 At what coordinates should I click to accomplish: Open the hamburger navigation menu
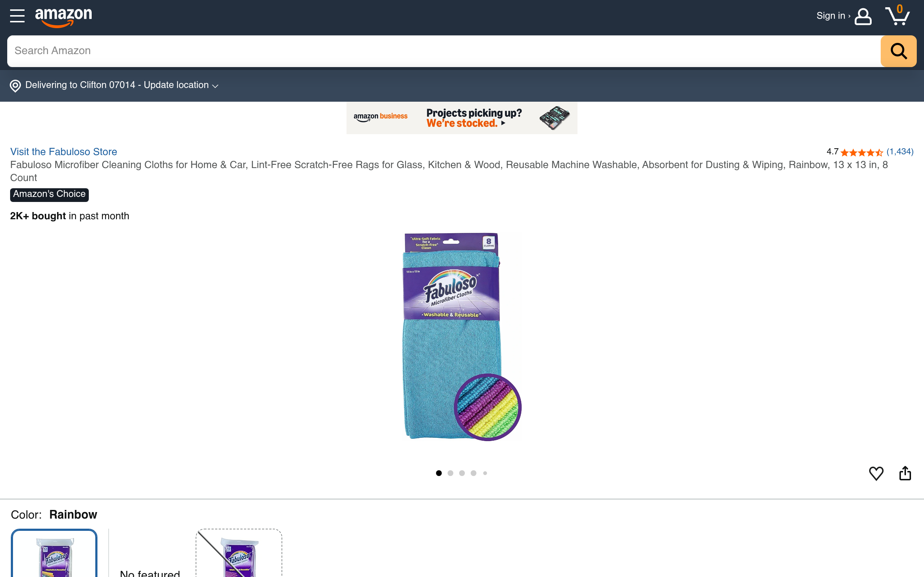(17, 16)
